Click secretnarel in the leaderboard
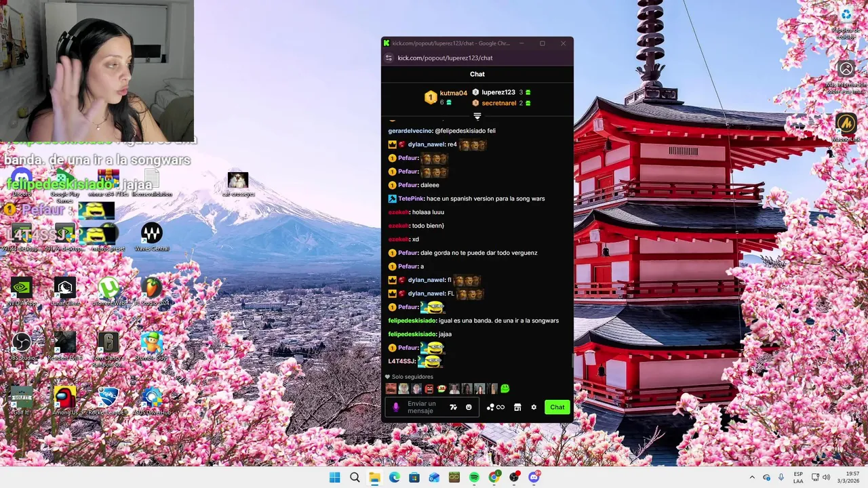The image size is (868, 488). pyautogui.click(x=499, y=103)
